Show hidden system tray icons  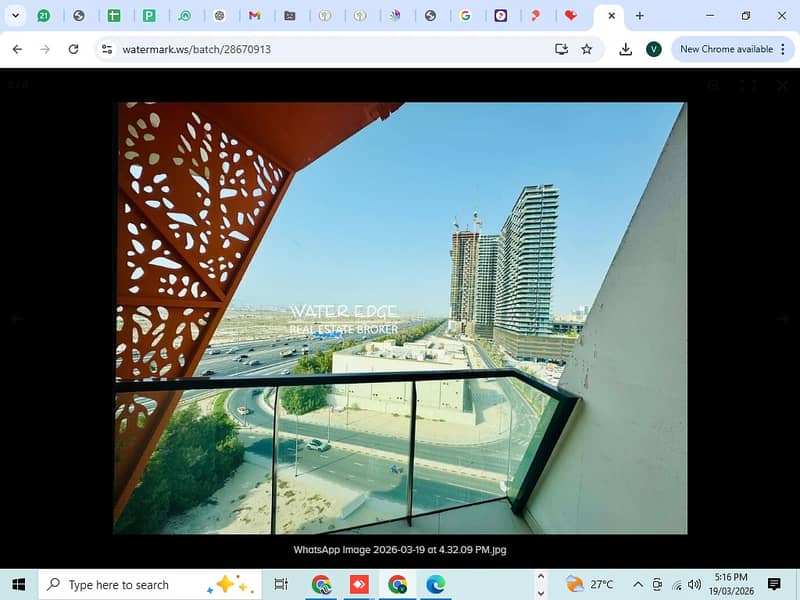pyautogui.click(x=637, y=584)
